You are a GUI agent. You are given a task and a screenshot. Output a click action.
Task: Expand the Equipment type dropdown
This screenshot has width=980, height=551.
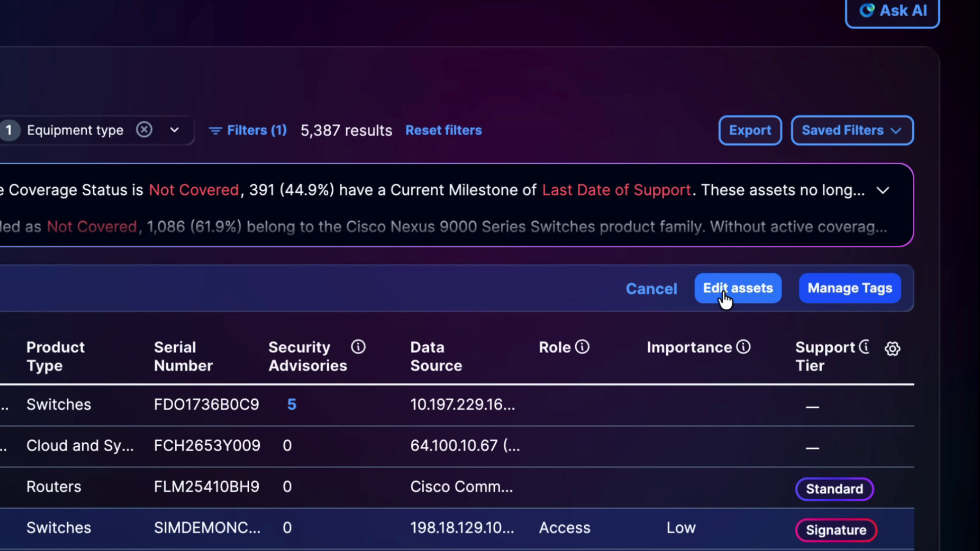coord(175,130)
